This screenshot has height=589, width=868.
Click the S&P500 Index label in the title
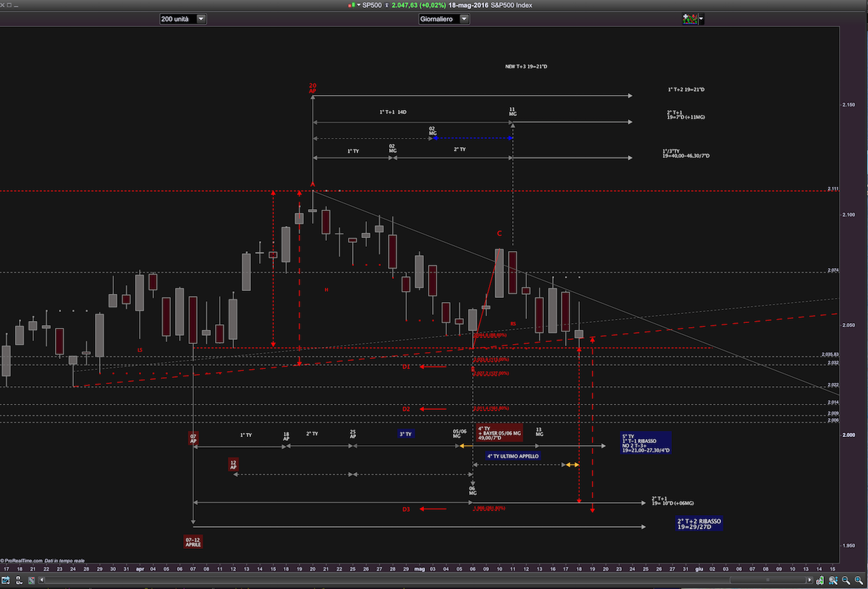[x=511, y=5]
